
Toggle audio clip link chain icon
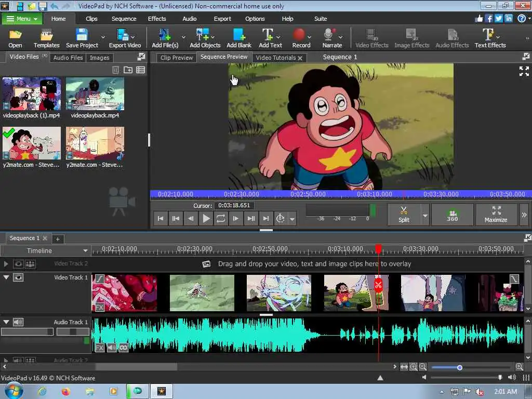coord(124,348)
